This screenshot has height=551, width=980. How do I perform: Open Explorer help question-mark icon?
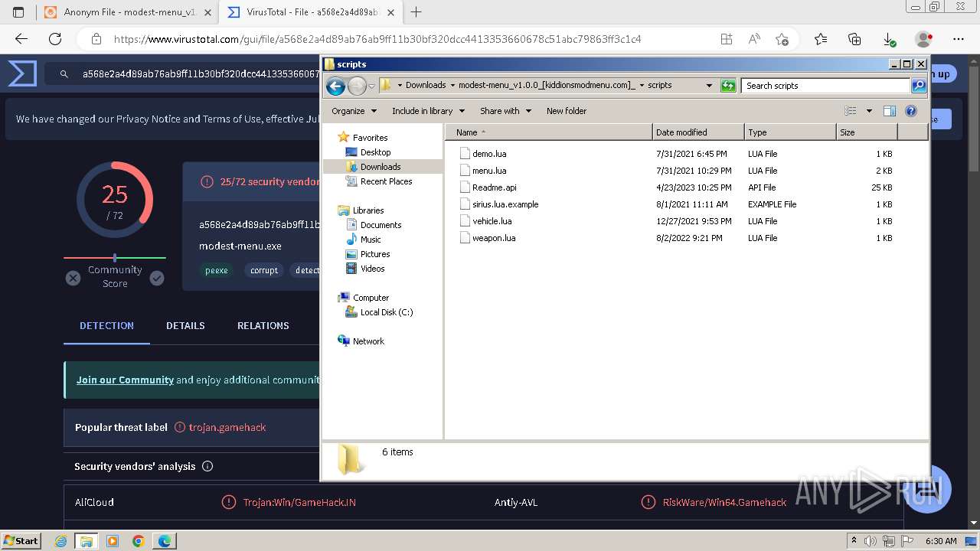pyautogui.click(x=911, y=111)
